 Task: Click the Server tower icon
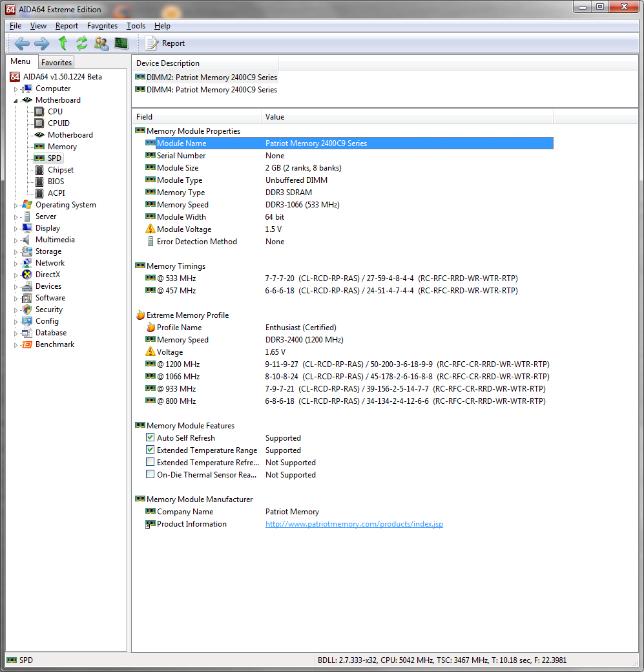coord(27,216)
